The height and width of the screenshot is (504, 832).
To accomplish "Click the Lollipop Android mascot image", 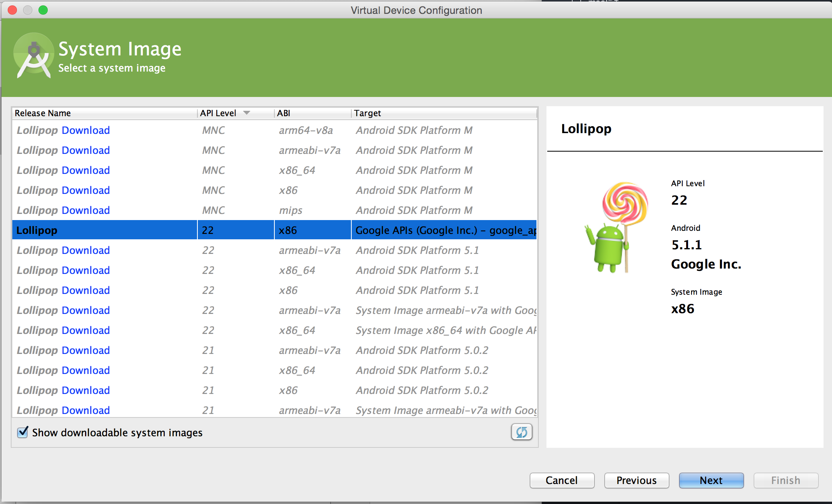I will 616,227.
